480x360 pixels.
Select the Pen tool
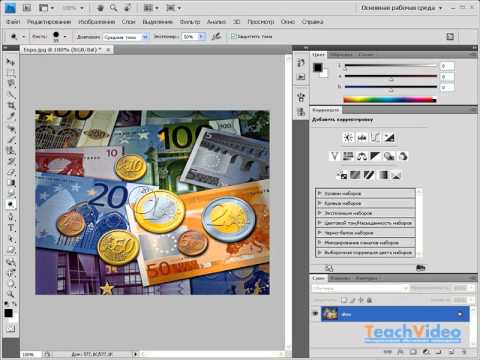click(11, 217)
